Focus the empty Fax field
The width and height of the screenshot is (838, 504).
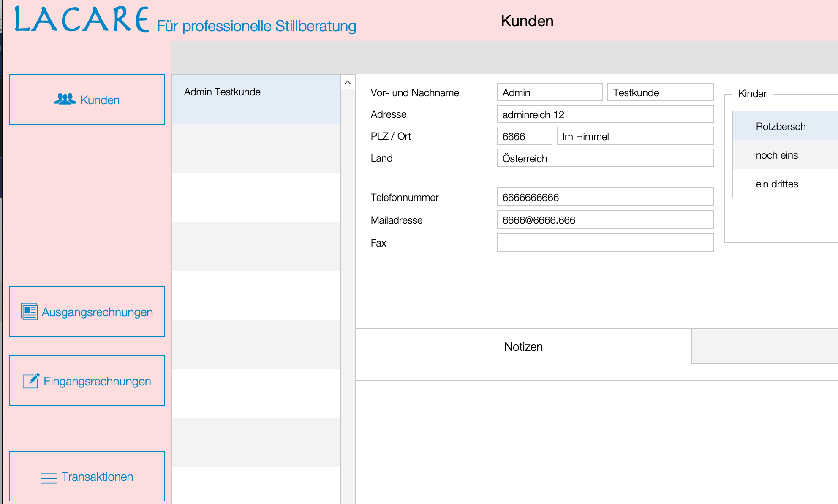(x=604, y=243)
